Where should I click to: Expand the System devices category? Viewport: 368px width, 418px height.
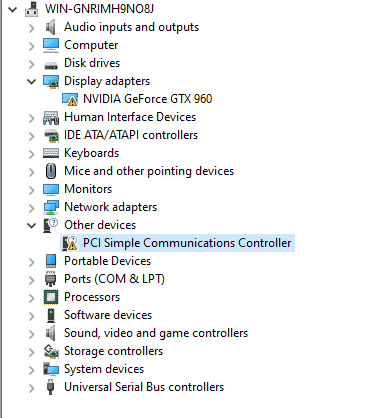tap(32, 370)
